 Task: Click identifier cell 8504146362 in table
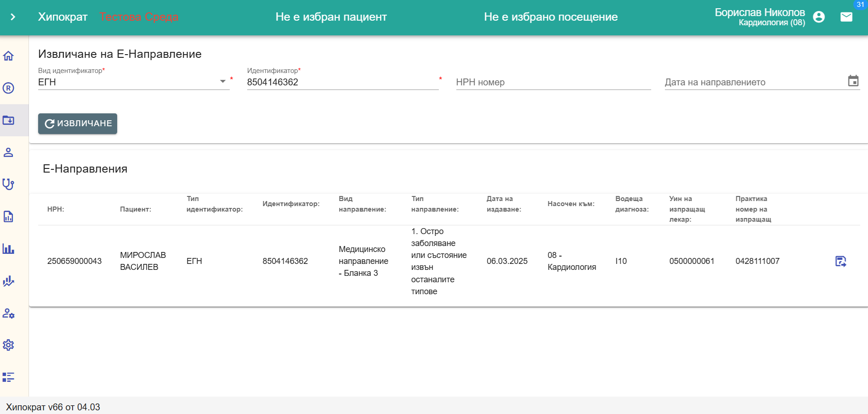(285, 261)
